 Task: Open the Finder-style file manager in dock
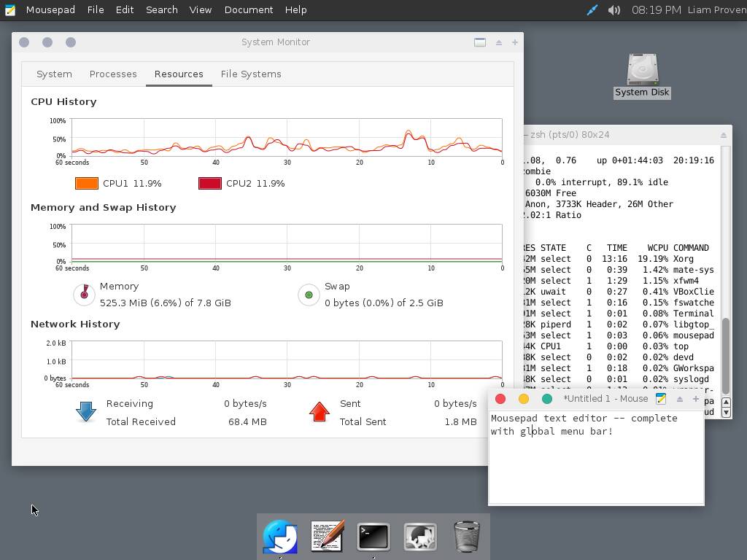(280, 537)
